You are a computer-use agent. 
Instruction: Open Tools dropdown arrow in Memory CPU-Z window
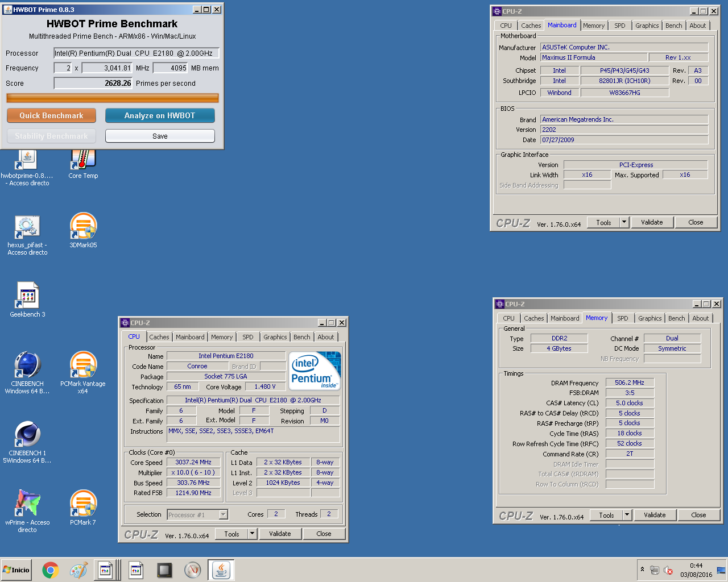point(627,515)
